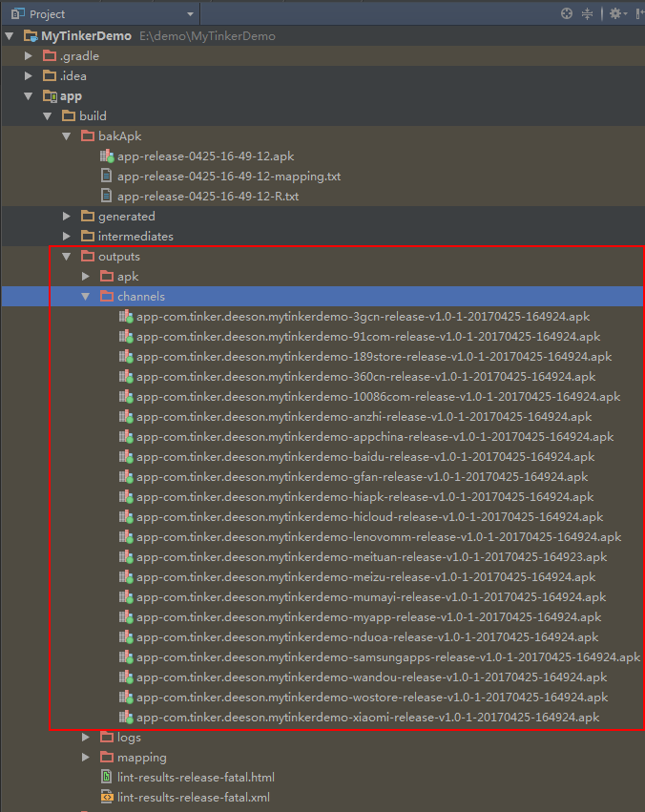Select the wostore release apk file
Viewport: 645px width, 812px height.
372,697
